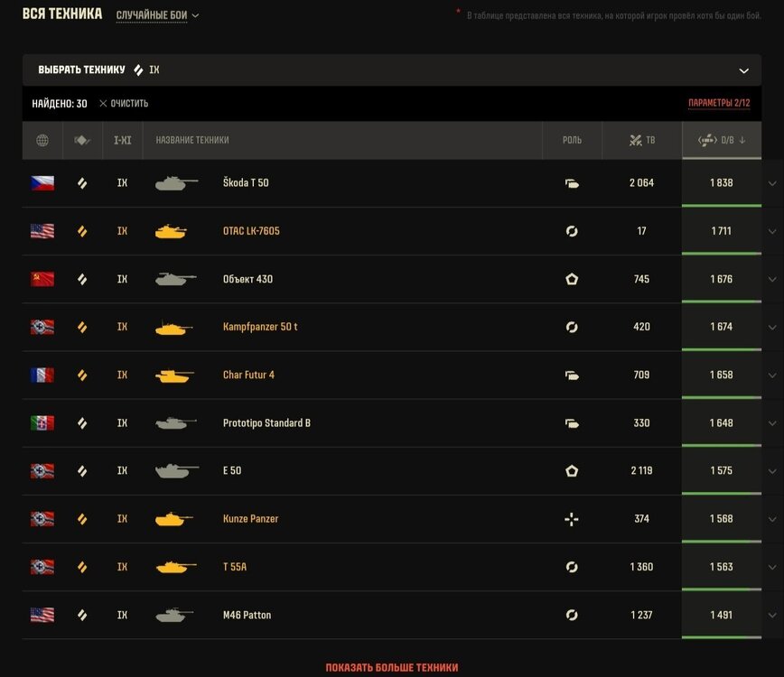Click the role icon in Škoda T 50 row
Viewport: 784px width, 677px height.
coord(572,183)
